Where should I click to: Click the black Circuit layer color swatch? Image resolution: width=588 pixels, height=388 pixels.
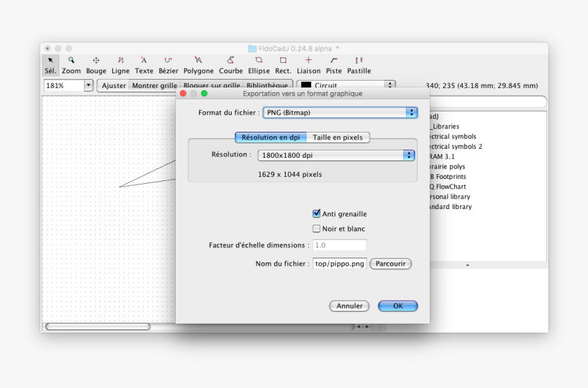coord(306,85)
